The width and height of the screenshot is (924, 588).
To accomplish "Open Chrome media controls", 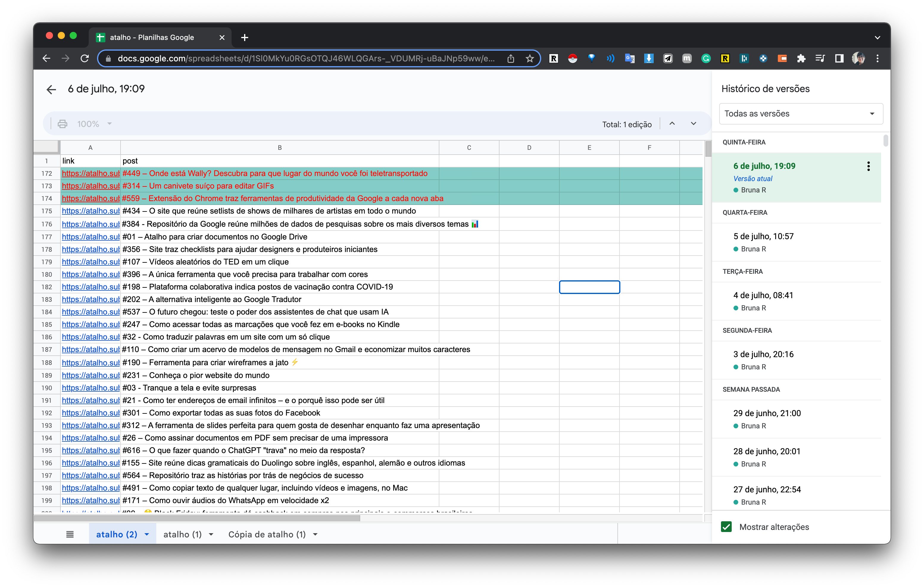I will pyautogui.click(x=820, y=58).
